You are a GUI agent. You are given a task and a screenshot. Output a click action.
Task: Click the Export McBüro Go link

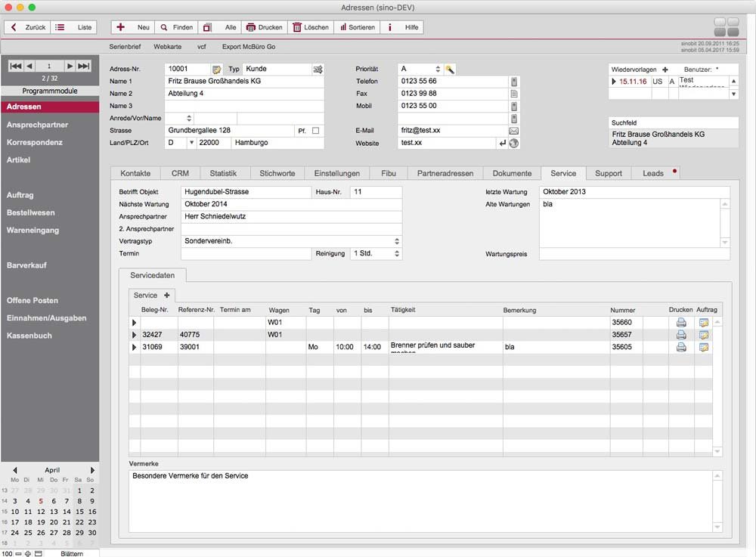click(x=248, y=47)
